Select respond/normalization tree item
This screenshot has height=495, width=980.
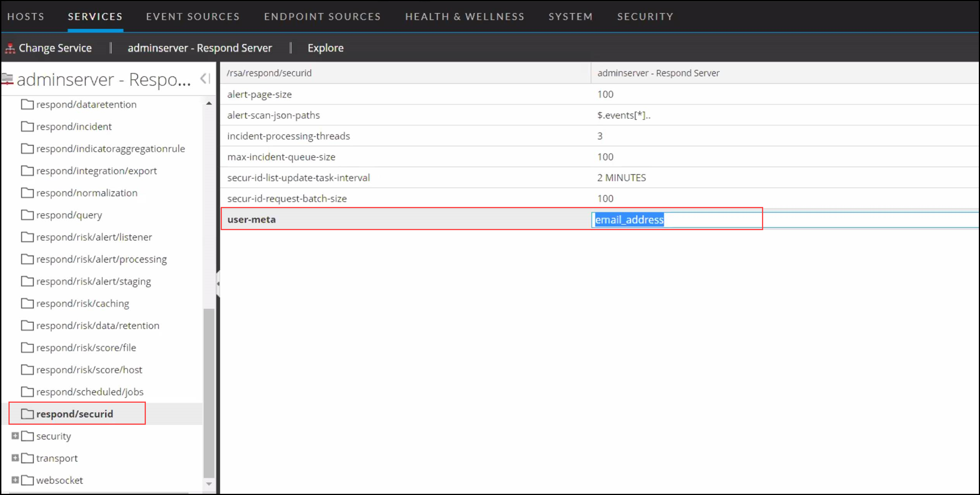coord(86,193)
